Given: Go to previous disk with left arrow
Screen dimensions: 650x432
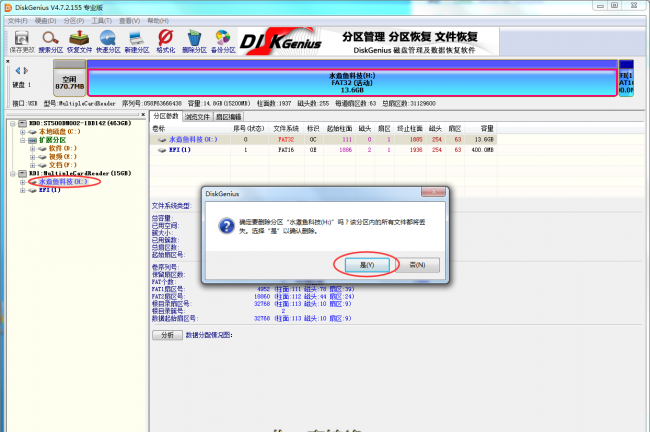Looking at the screenshot, I should [17, 70].
